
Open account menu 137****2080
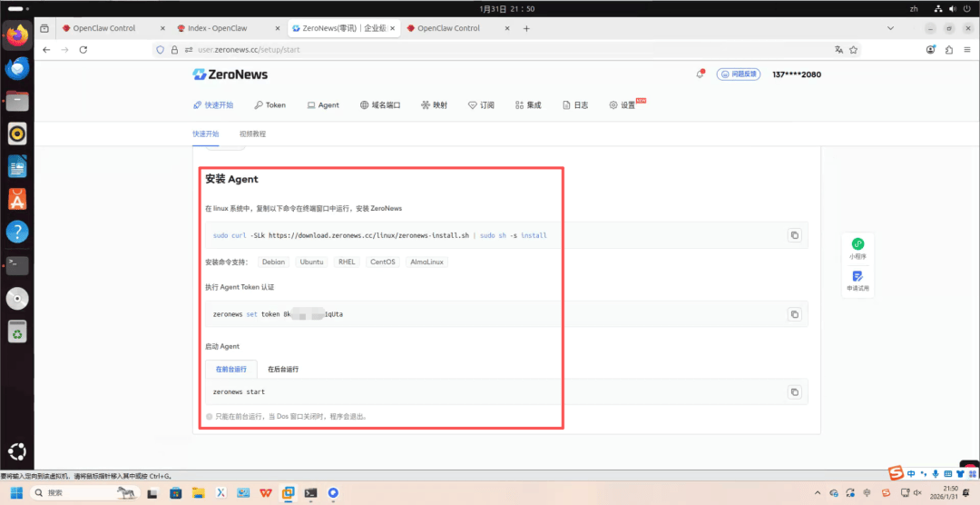[x=797, y=74]
